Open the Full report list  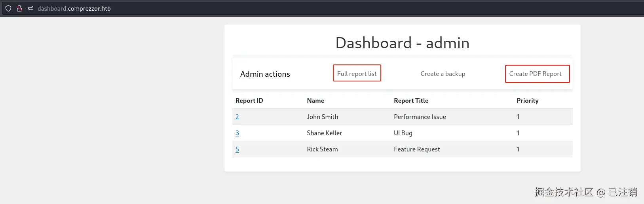pyautogui.click(x=357, y=74)
